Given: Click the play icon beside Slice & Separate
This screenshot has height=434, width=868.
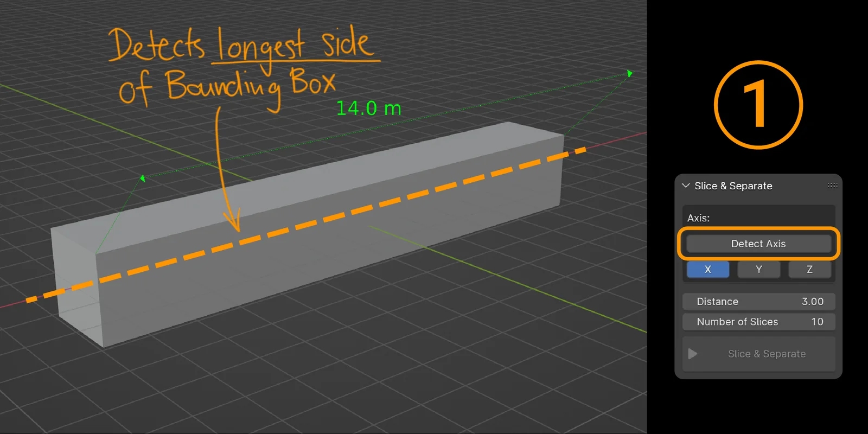Looking at the screenshot, I should pos(693,354).
